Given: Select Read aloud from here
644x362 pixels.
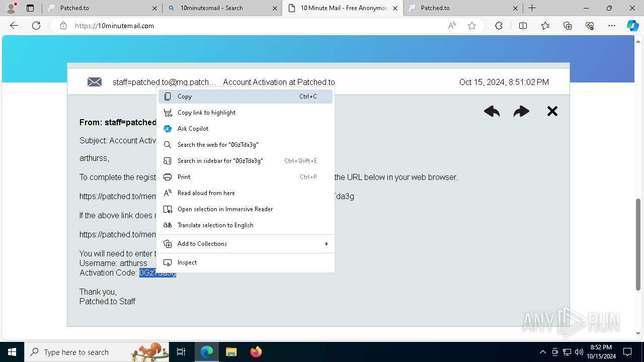Looking at the screenshot, I should tap(246, 193).
